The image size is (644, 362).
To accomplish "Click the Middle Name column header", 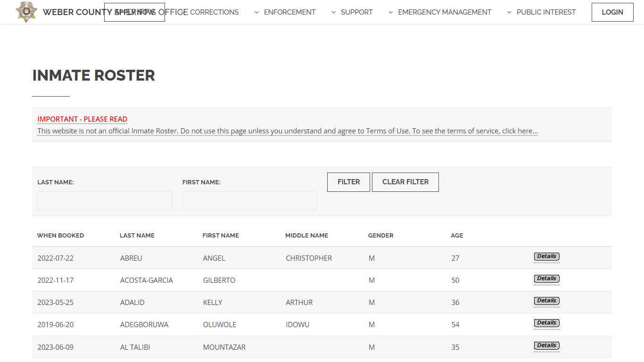I will (x=306, y=236).
